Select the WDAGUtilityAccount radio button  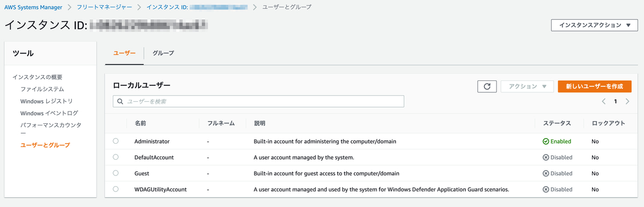click(x=116, y=189)
